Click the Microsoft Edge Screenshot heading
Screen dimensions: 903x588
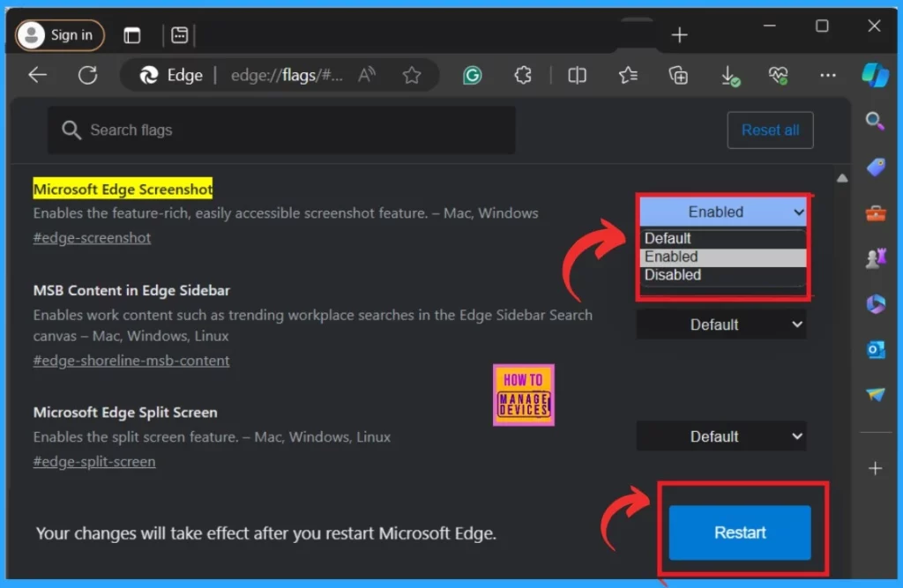[x=123, y=189]
